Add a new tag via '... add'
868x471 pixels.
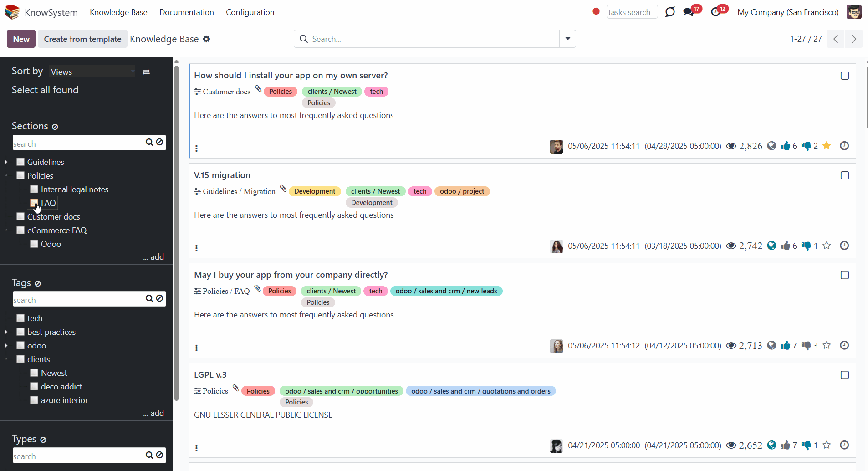pyautogui.click(x=153, y=413)
